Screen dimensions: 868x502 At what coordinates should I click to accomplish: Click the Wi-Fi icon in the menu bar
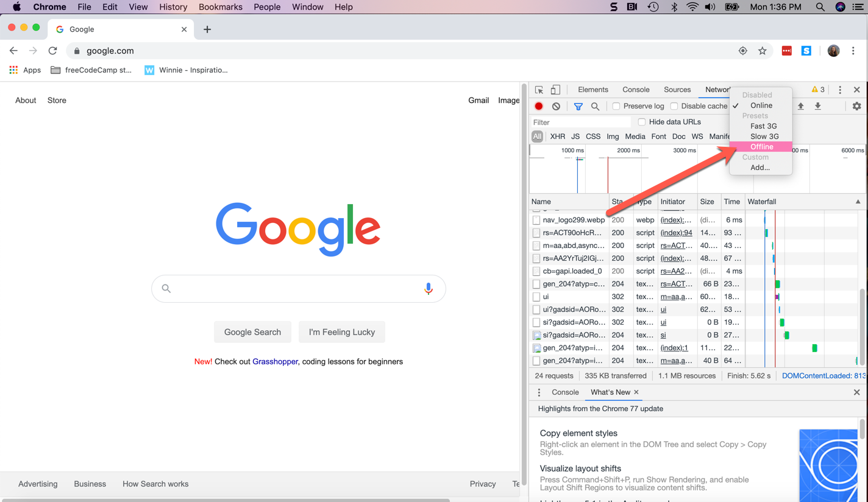click(692, 7)
